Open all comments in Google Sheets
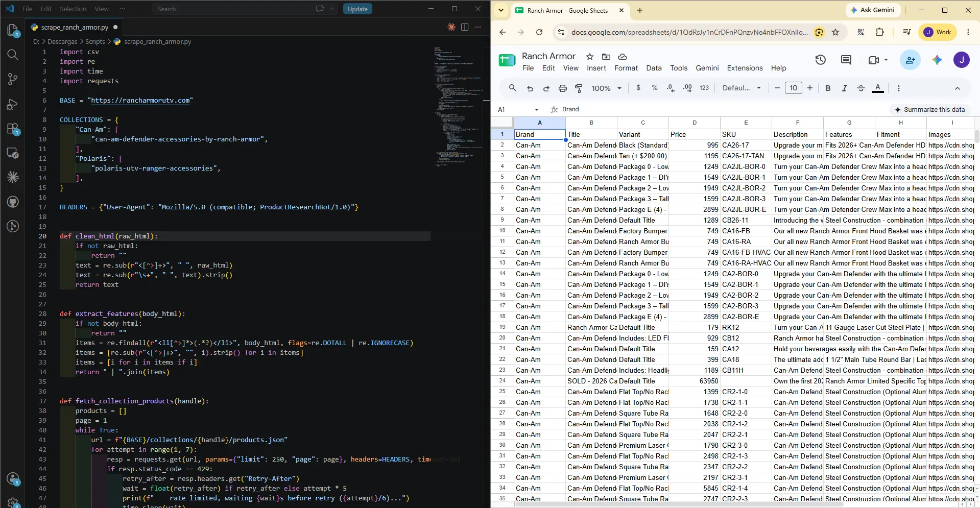980x508 pixels. point(846,60)
